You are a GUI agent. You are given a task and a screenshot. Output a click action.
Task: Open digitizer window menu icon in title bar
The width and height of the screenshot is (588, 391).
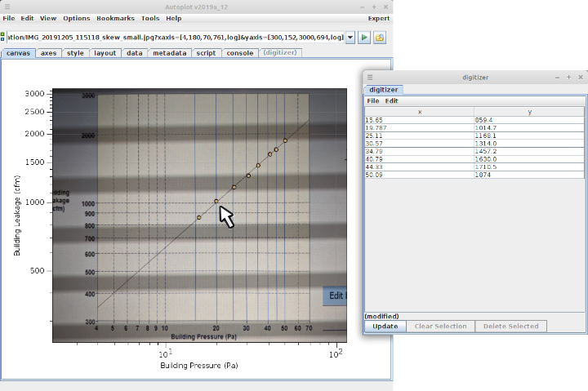(x=370, y=78)
